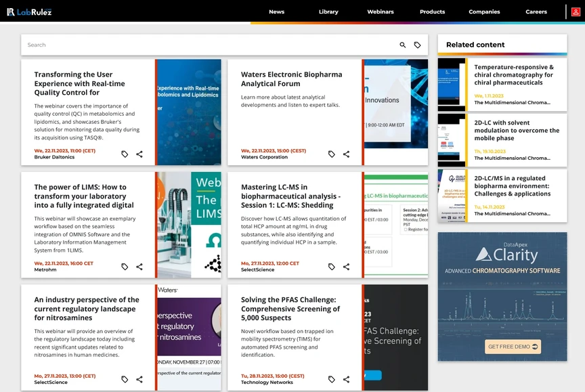
Task: Open 2D-LC with solvent modulation related item
Action: (517, 131)
